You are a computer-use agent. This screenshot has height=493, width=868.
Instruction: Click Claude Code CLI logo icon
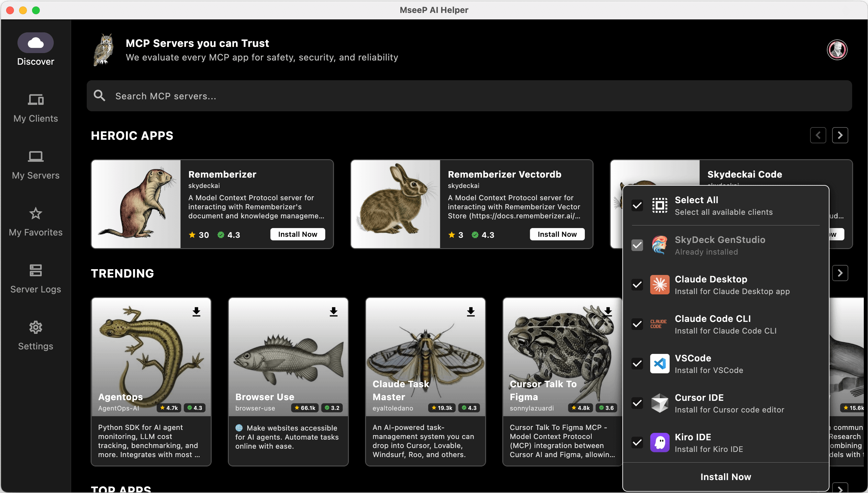pyautogui.click(x=658, y=324)
